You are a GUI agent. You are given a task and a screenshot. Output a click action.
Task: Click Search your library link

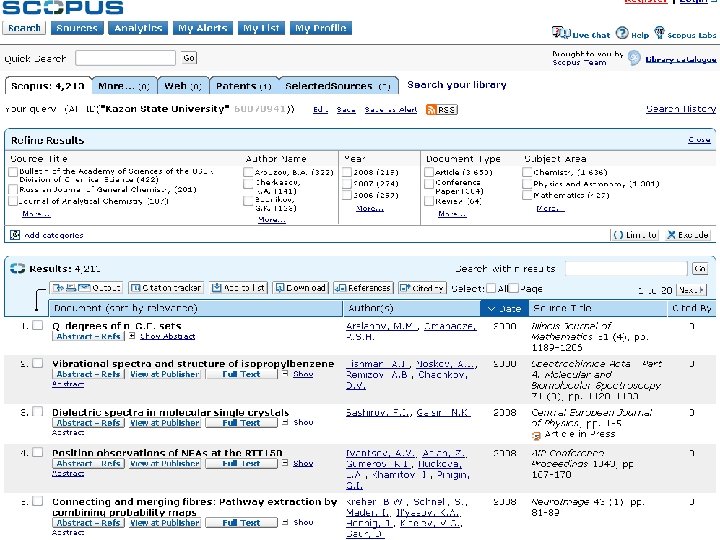[457, 85]
